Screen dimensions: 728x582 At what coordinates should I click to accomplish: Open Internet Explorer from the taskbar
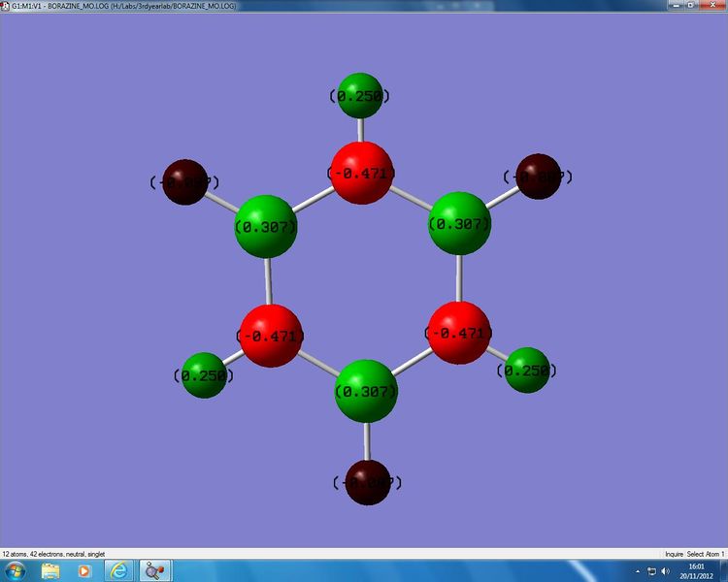118,571
